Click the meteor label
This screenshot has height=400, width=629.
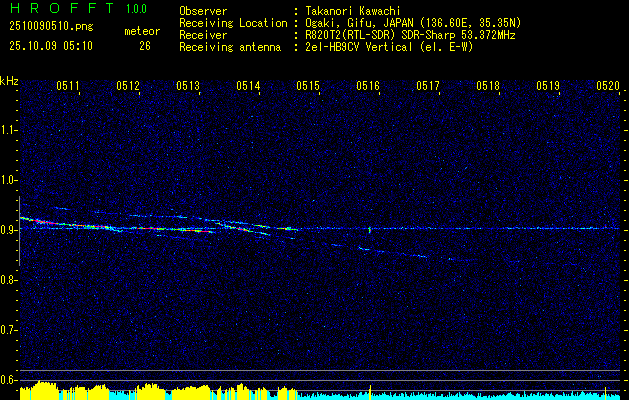(142, 31)
